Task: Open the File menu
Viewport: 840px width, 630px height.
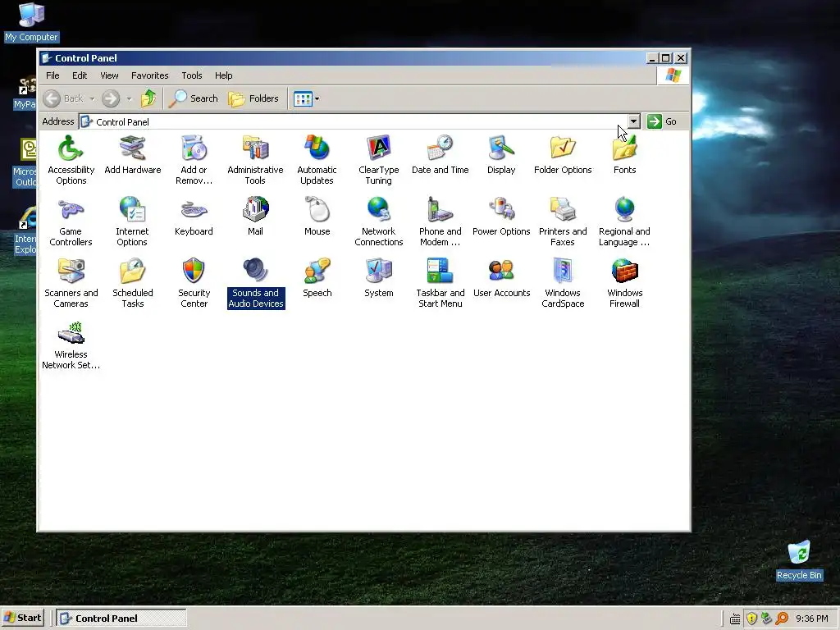Action: coord(52,75)
